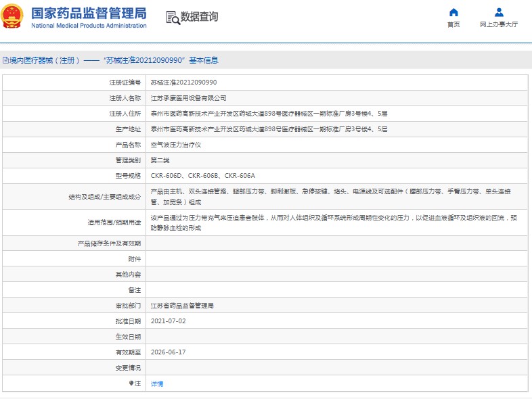Screen dimensions: 532x399
Task: Click the 备注 row label
Action: [x=135, y=290]
